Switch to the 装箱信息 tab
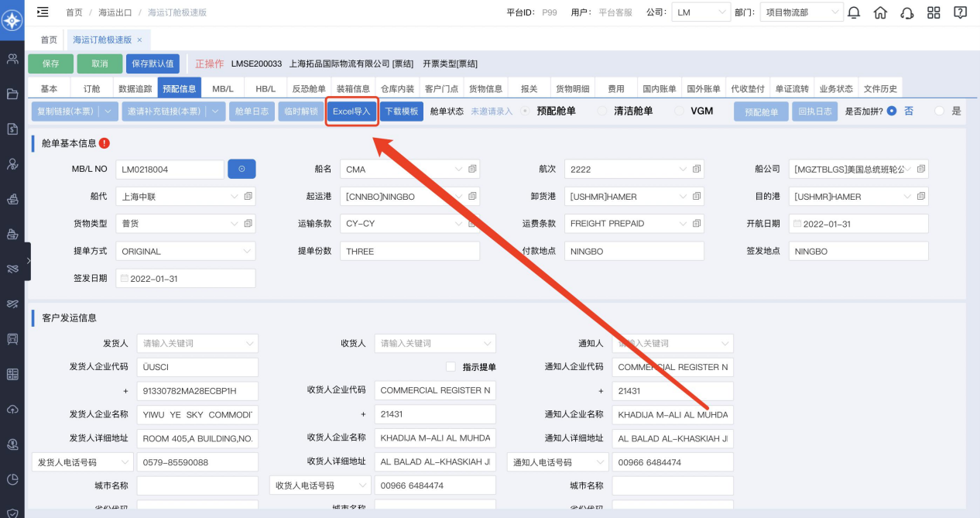Image resolution: width=980 pixels, height=518 pixels. (x=353, y=89)
